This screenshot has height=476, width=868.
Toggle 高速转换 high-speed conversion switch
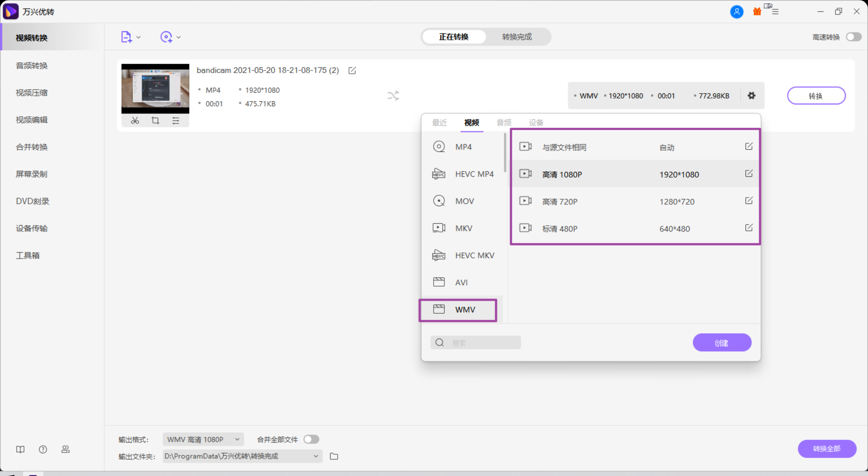pyautogui.click(x=854, y=37)
